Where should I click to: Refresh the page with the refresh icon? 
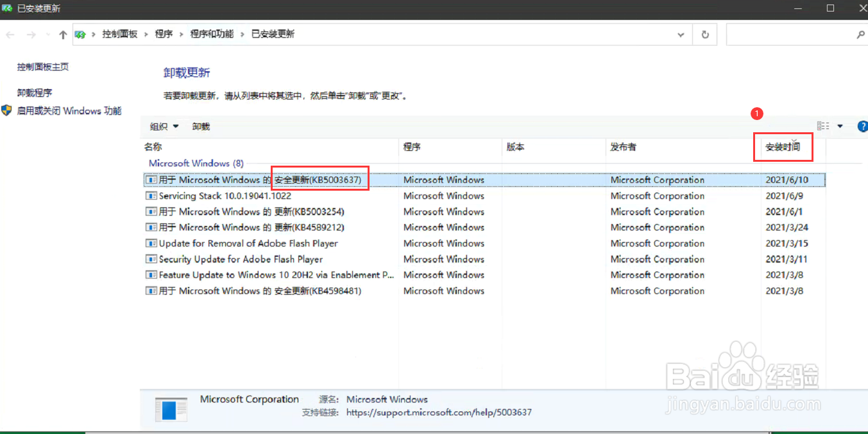[x=704, y=34]
